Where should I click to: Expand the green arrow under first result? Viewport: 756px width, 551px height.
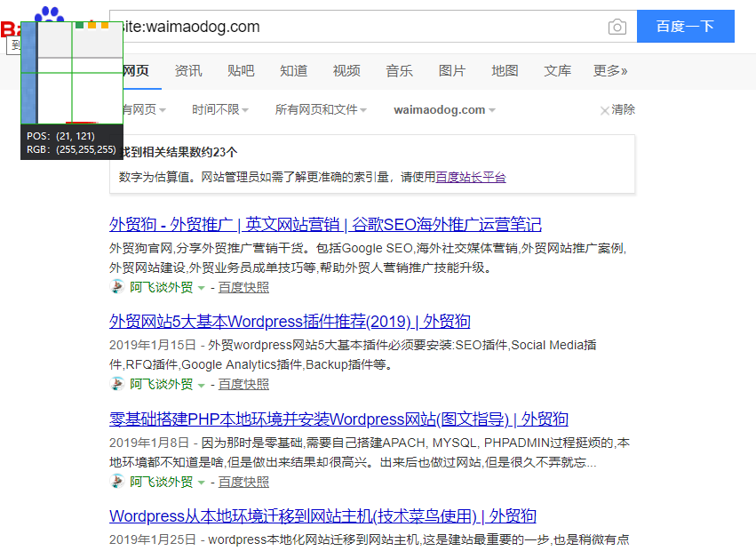pos(202,288)
